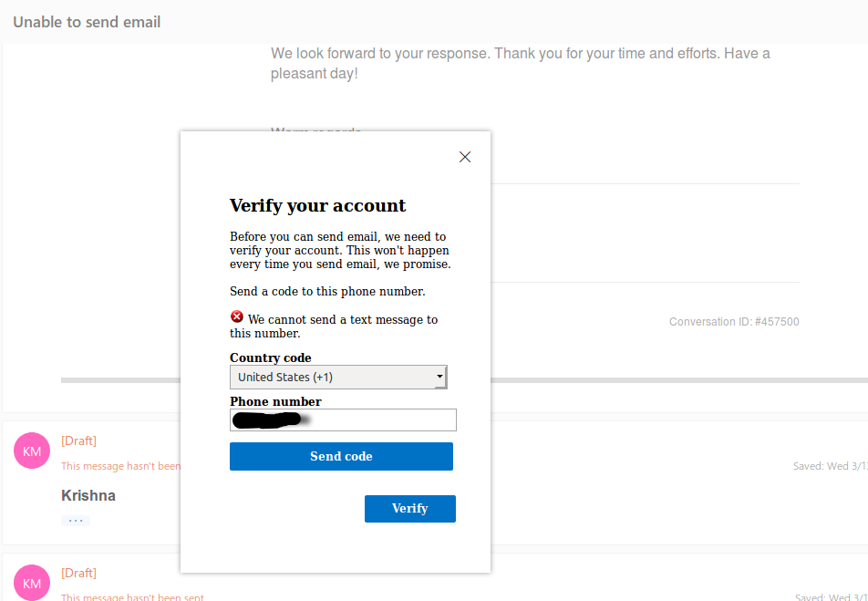
Task: Select the Conversation ID #457500 text
Action: 734,322
